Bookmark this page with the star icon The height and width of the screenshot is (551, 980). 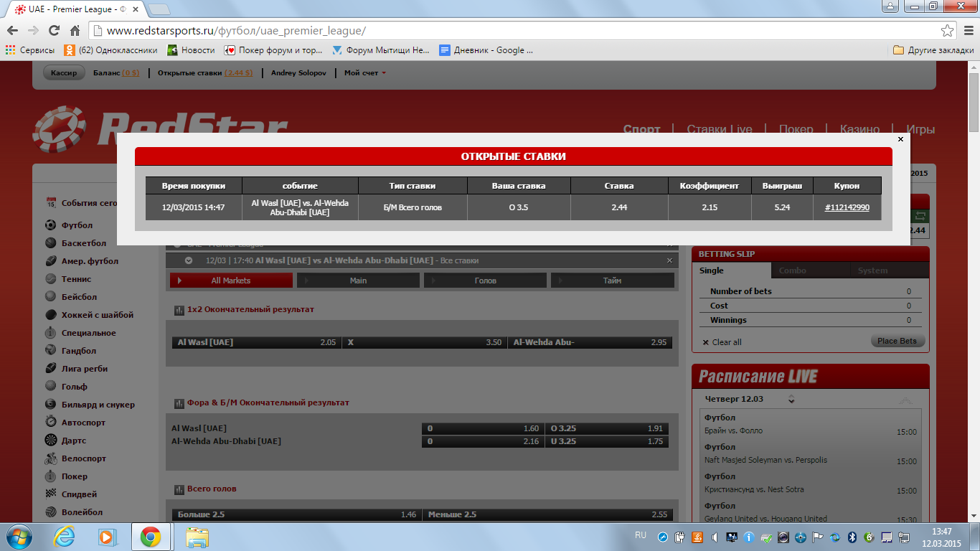pos(948,31)
